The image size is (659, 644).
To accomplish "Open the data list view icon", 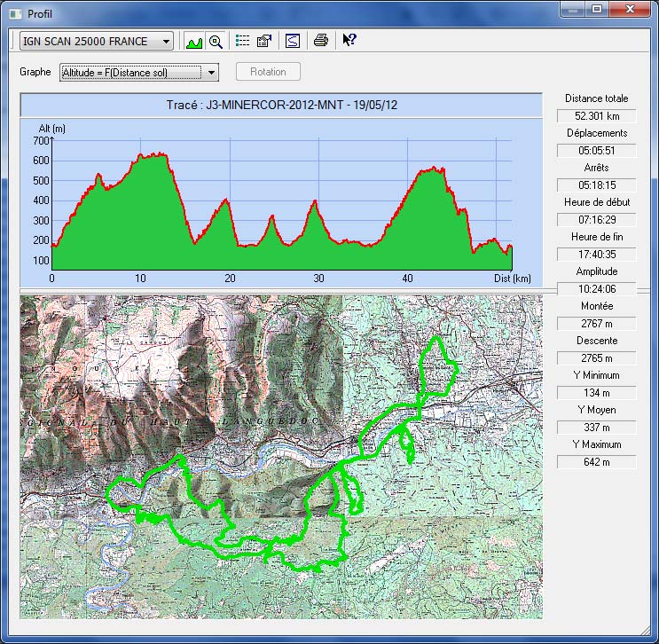I will [242, 41].
